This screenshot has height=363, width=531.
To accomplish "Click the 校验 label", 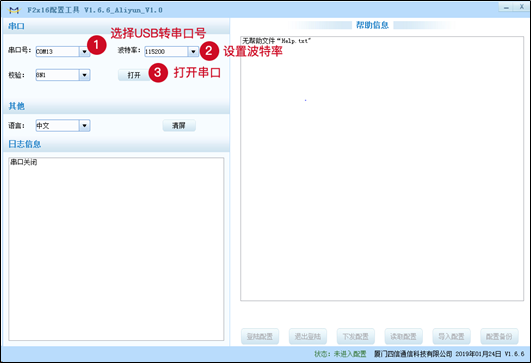I will pyautogui.click(x=16, y=75).
